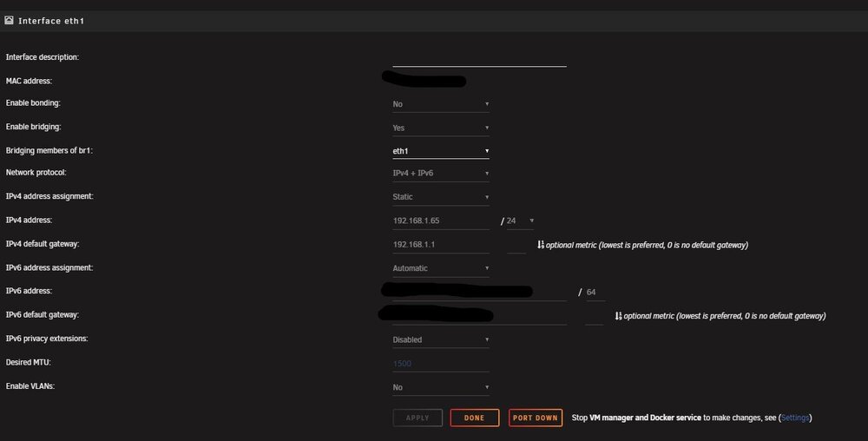This screenshot has width=868, height=441.
Task: Click IPv4 gateway optional metric hint text
Action: click(x=647, y=245)
